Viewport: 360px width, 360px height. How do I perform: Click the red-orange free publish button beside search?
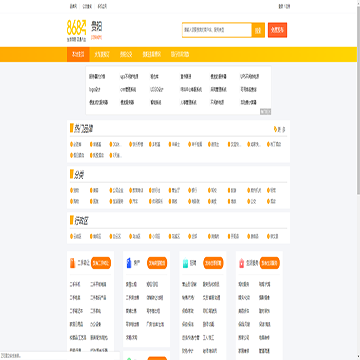(277, 30)
